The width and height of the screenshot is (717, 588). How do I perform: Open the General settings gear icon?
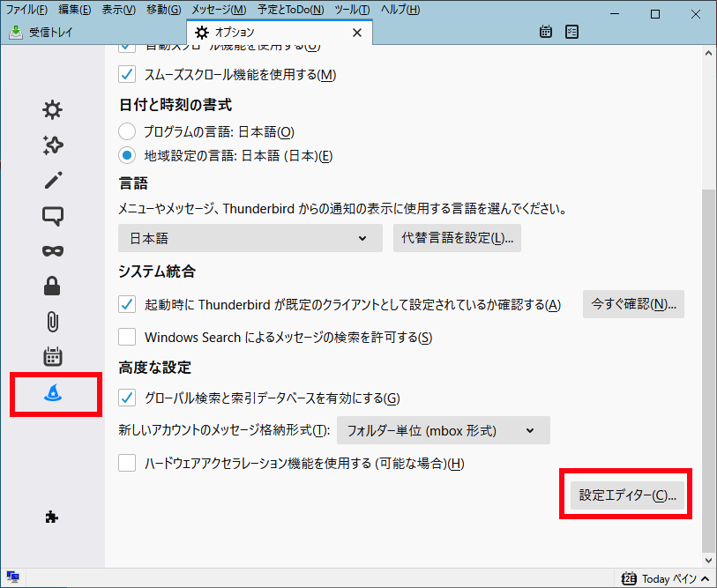(53, 109)
